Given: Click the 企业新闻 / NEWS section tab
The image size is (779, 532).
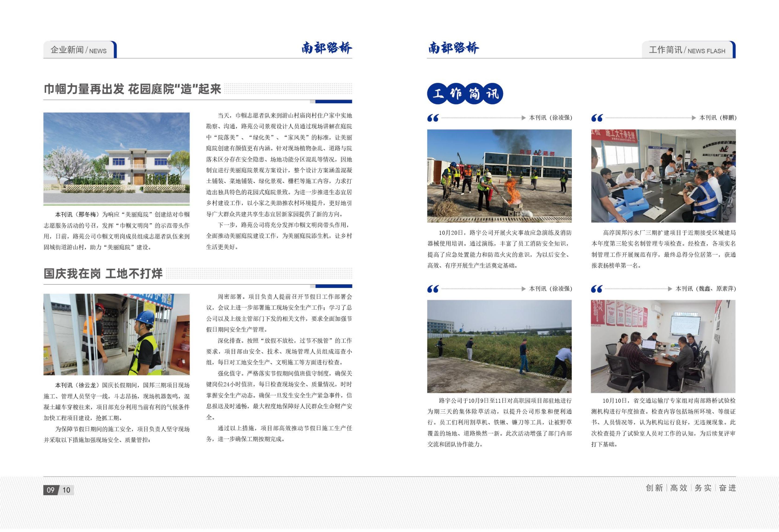Looking at the screenshot, I should click(x=80, y=50).
